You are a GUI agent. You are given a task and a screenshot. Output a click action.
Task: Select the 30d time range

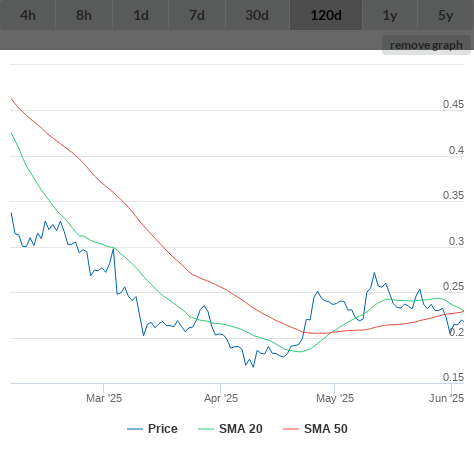coord(257,15)
